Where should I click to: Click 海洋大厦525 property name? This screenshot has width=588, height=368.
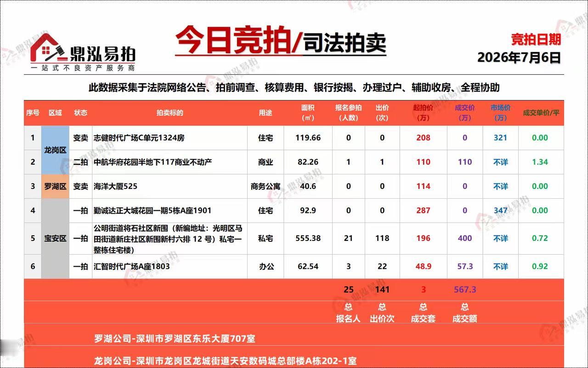coord(115,186)
